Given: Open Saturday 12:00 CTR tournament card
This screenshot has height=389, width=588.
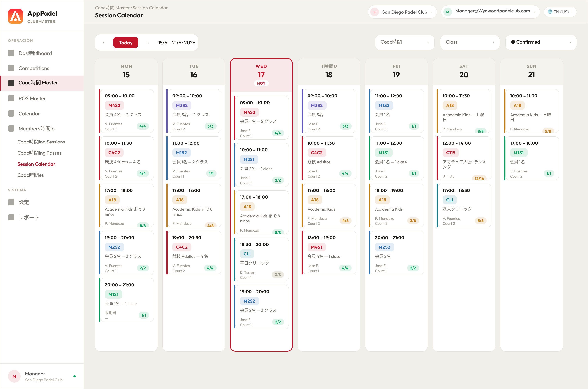Looking at the screenshot, I should (x=464, y=158).
